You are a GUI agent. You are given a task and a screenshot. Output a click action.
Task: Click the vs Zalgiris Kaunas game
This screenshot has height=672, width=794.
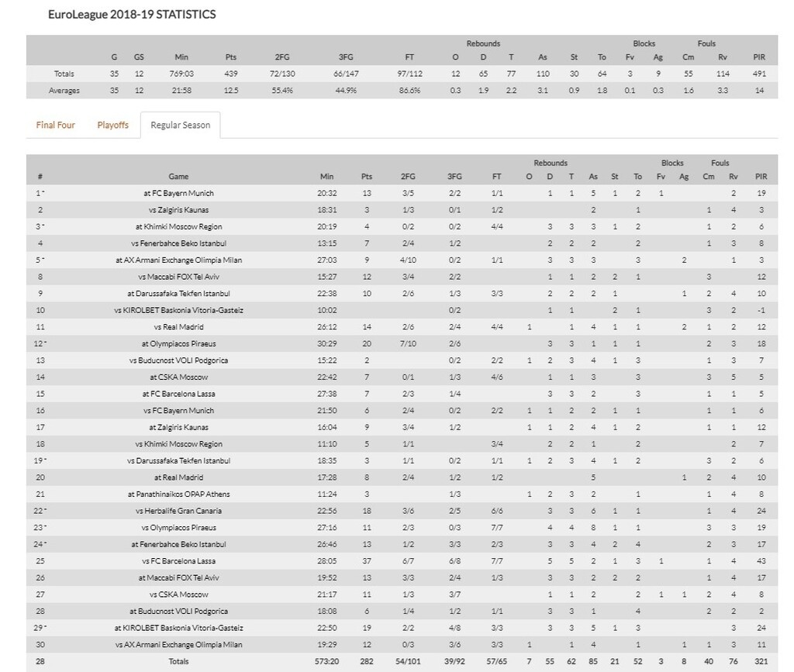click(179, 210)
